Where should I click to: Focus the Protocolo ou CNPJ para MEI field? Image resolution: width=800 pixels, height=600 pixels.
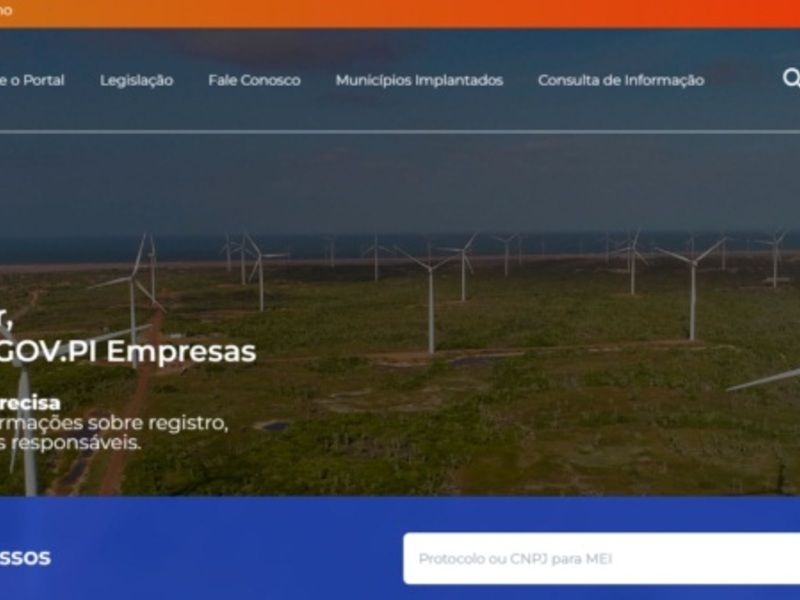[602, 559]
